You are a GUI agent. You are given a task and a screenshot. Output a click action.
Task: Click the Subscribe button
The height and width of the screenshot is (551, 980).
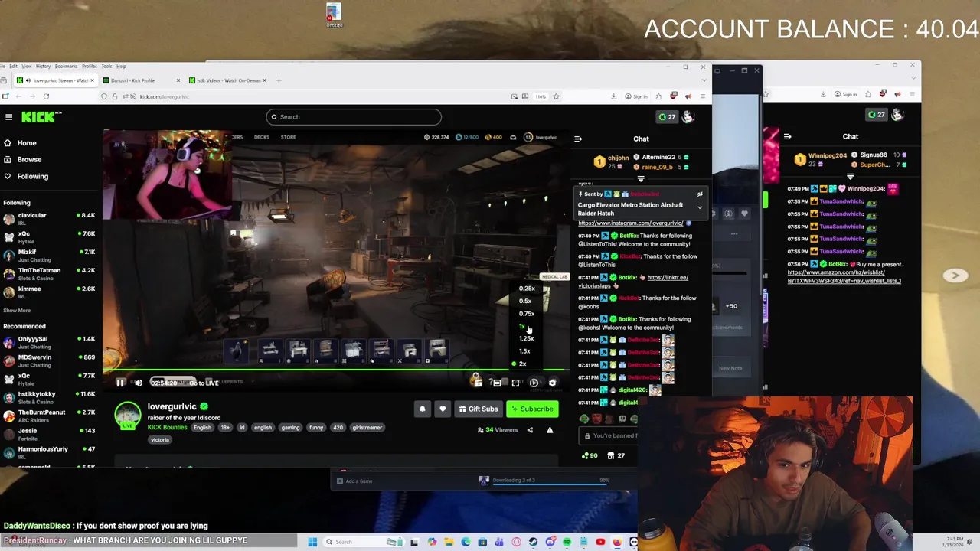531,409
